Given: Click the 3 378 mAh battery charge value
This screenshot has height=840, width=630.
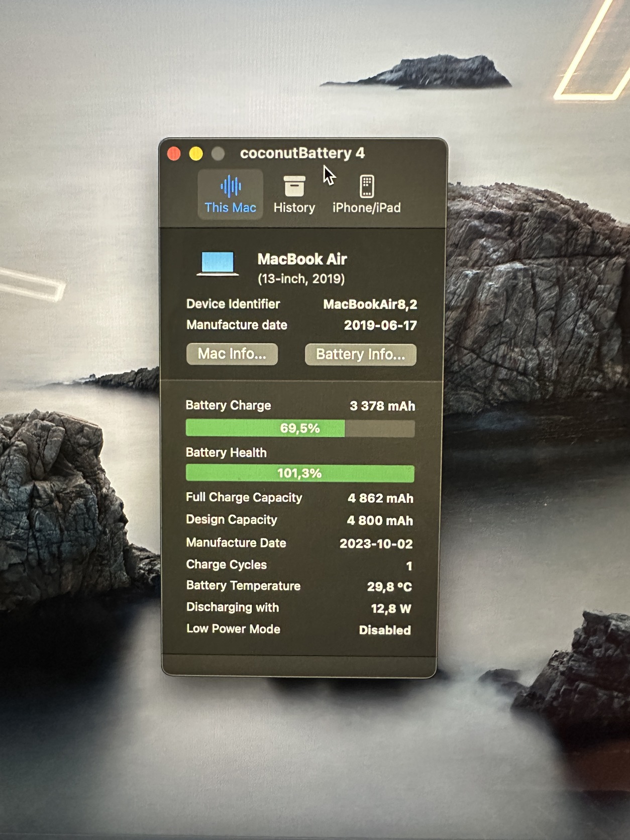Looking at the screenshot, I should (x=382, y=406).
